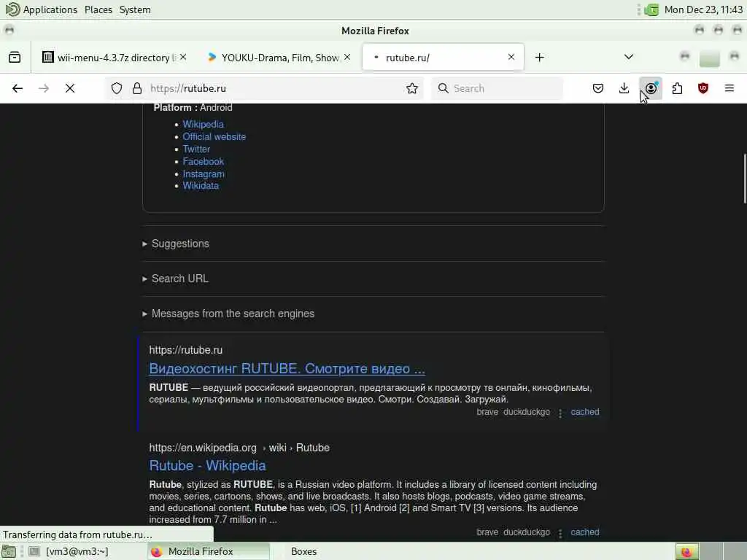Open the tracking protection shield icon

[x=117, y=88]
